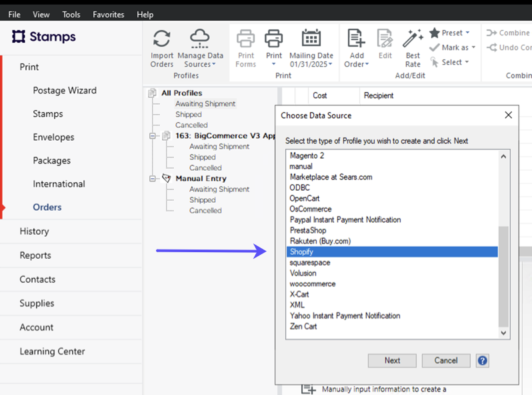Open Envelopes in sidebar

coord(53,137)
